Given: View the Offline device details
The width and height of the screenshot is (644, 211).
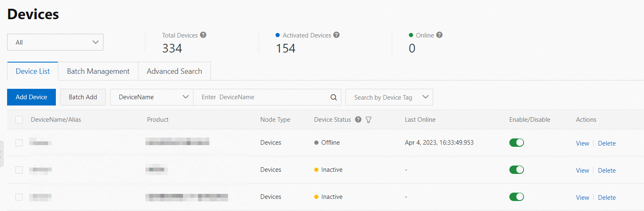Looking at the screenshot, I should pos(582,143).
